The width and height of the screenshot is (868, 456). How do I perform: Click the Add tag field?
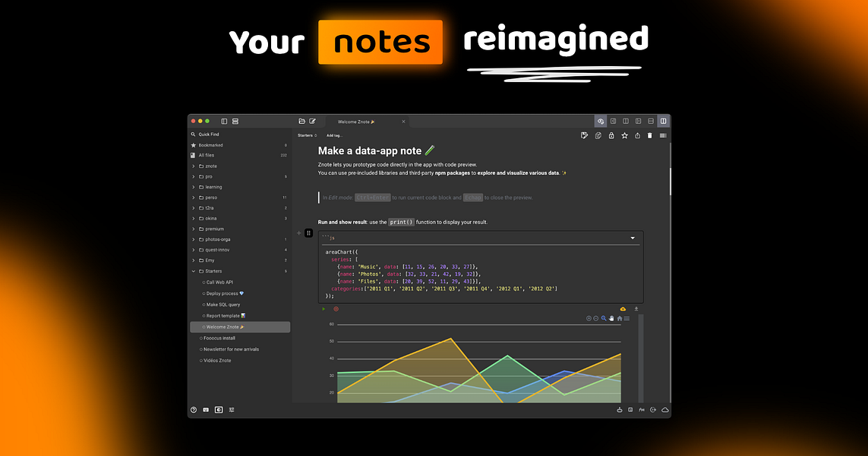tap(334, 136)
